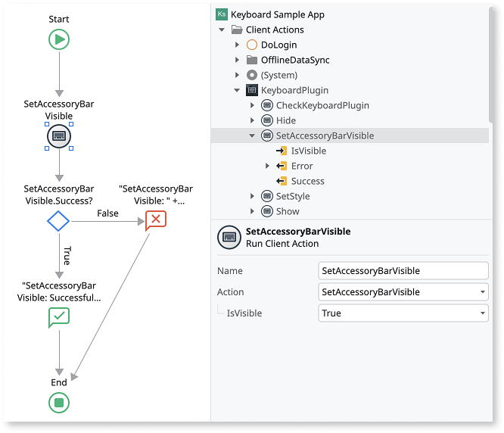
Task: Click the True branch label
Action: (x=67, y=256)
